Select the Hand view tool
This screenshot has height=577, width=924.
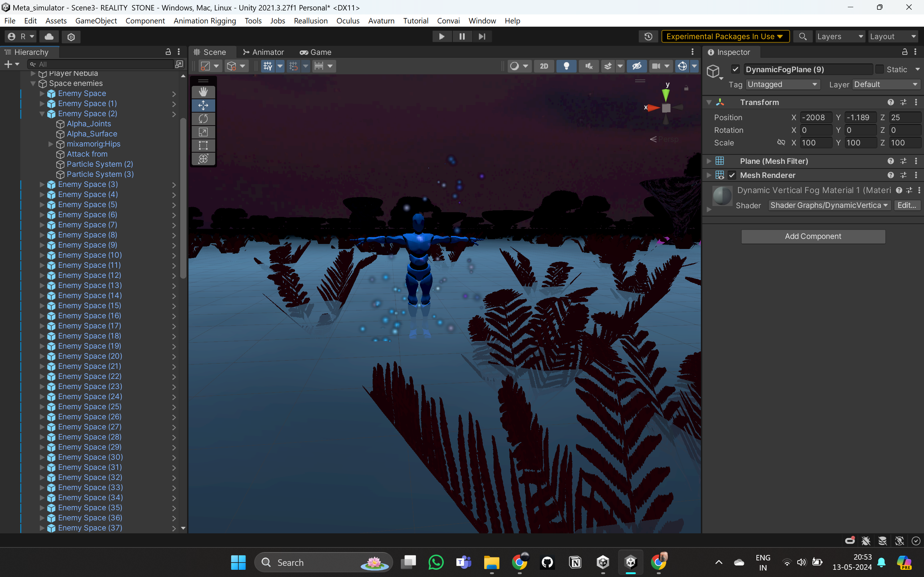(x=203, y=92)
